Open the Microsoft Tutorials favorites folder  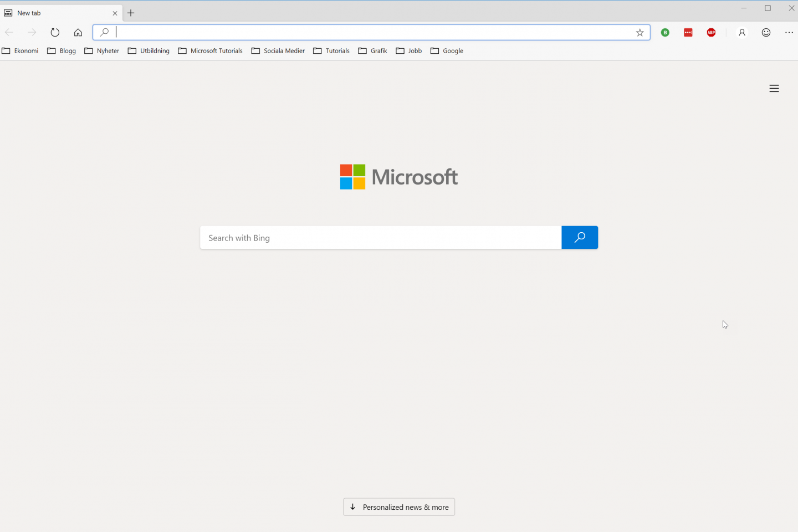coord(211,51)
